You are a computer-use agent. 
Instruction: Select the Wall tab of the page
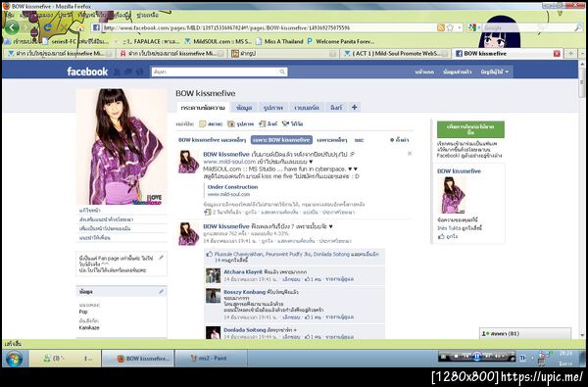tap(203, 108)
